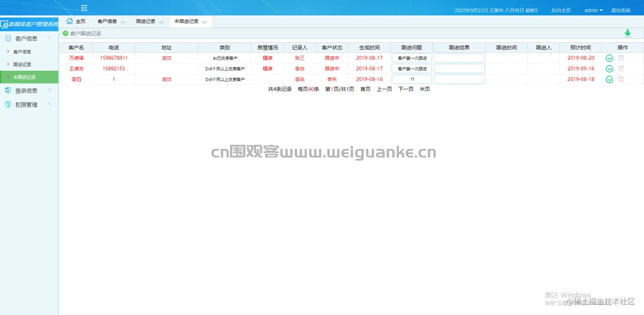Go to 后台主页 link

point(561,10)
